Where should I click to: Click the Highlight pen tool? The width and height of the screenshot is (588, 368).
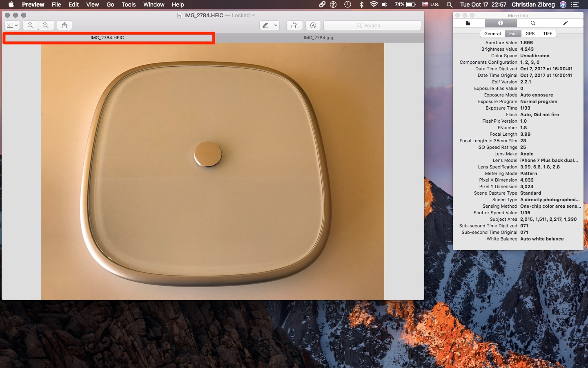(x=266, y=25)
